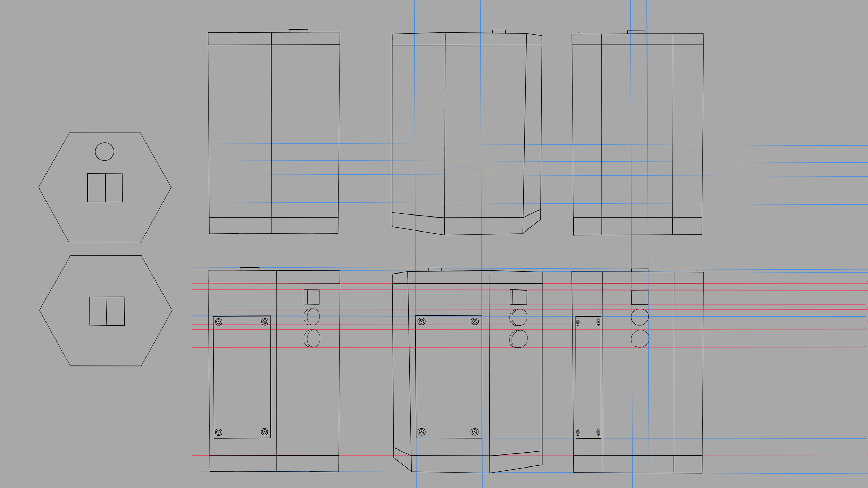Click small tab atop the top-right box

(636, 32)
